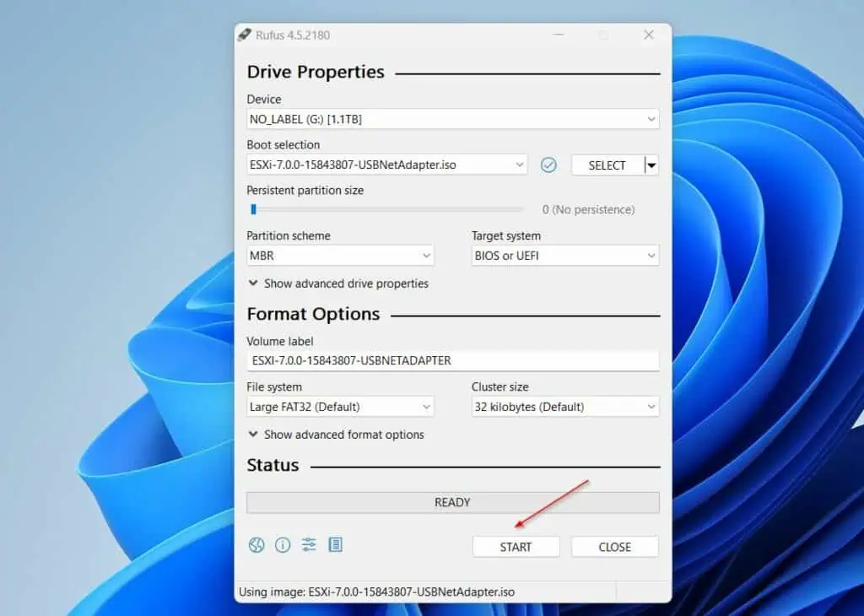Click the 'Drive Properties' heading
864x616 pixels.
click(316, 72)
